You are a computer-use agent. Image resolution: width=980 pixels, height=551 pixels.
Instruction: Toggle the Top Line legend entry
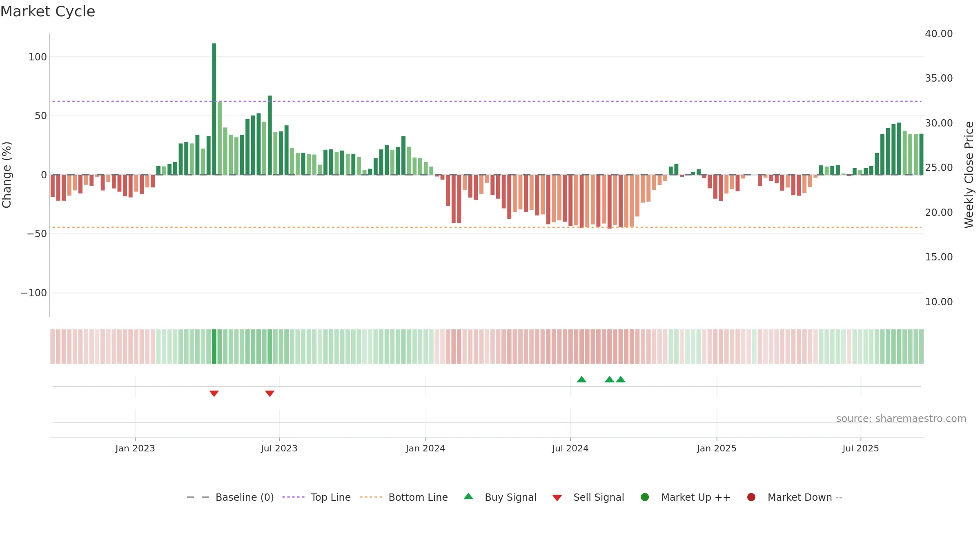[316, 497]
